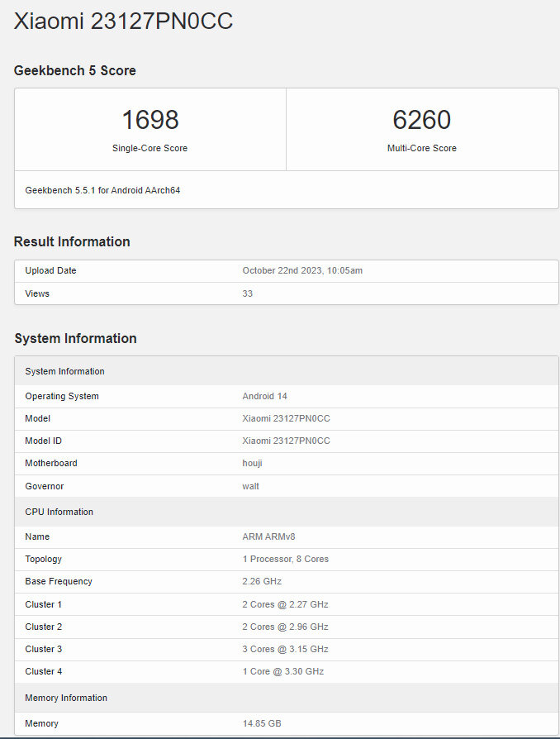Select the 14.85 GB memory value
560x739 pixels.
tap(262, 723)
